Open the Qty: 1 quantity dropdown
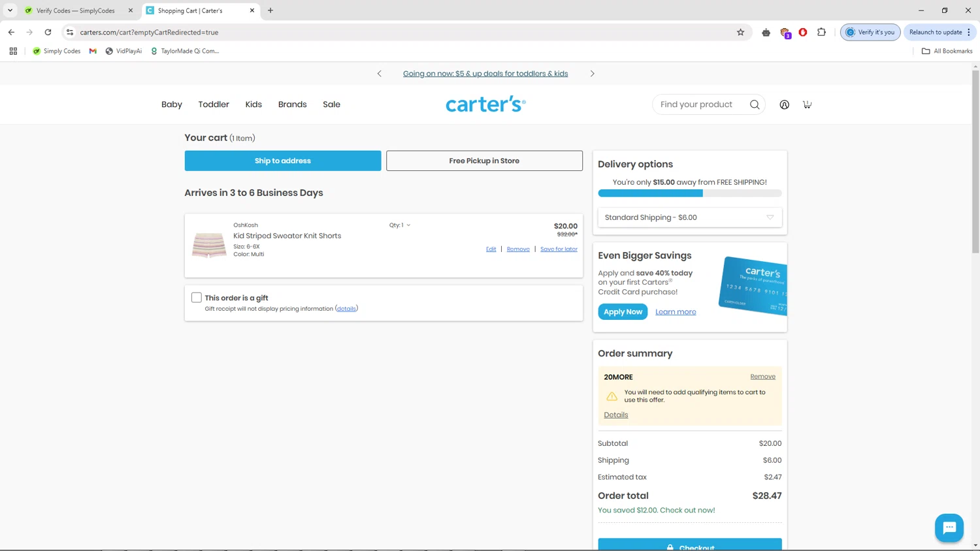980x551 pixels. pos(400,225)
